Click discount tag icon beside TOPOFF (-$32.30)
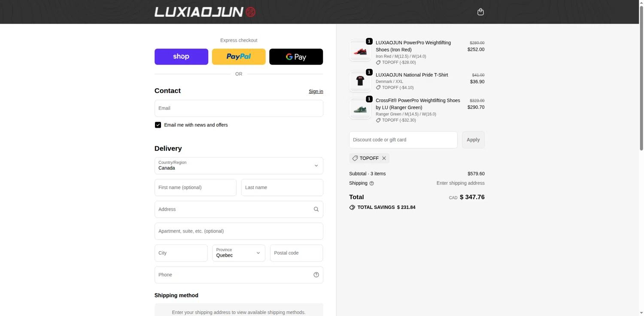Image resolution: width=644 pixels, height=316 pixels. pyautogui.click(x=378, y=120)
